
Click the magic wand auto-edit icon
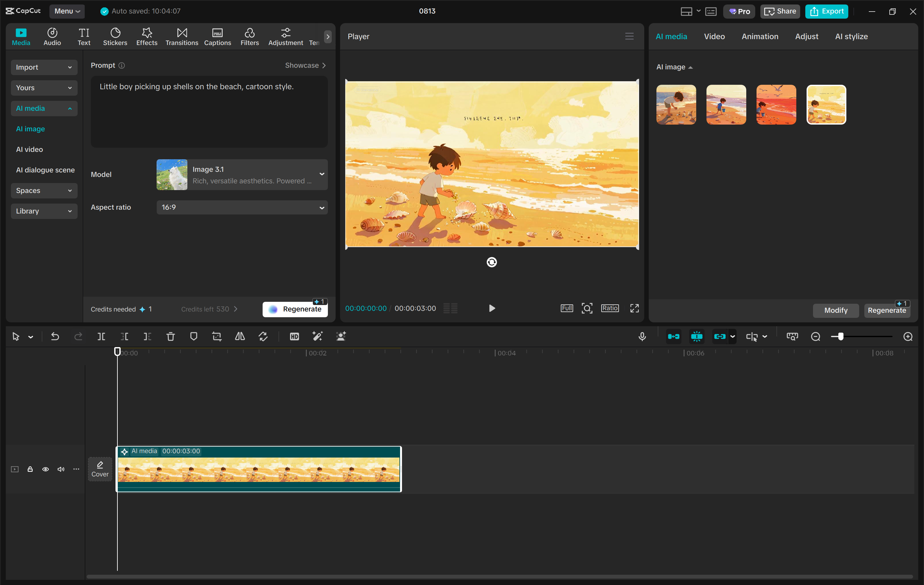pyautogui.click(x=317, y=336)
